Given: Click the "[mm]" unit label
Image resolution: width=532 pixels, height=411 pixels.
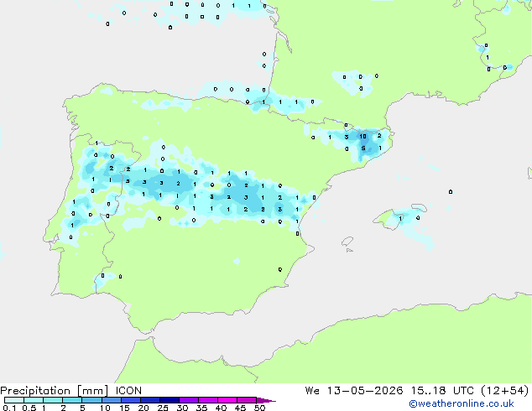Looking at the screenshot, I should click(x=92, y=391).
